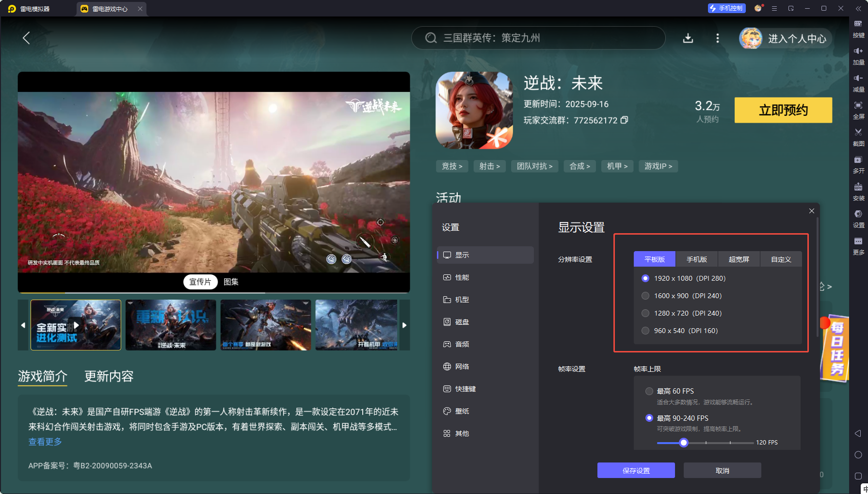Switch to the 图集 gallery tab
868x494 pixels.
pos(232,282)
